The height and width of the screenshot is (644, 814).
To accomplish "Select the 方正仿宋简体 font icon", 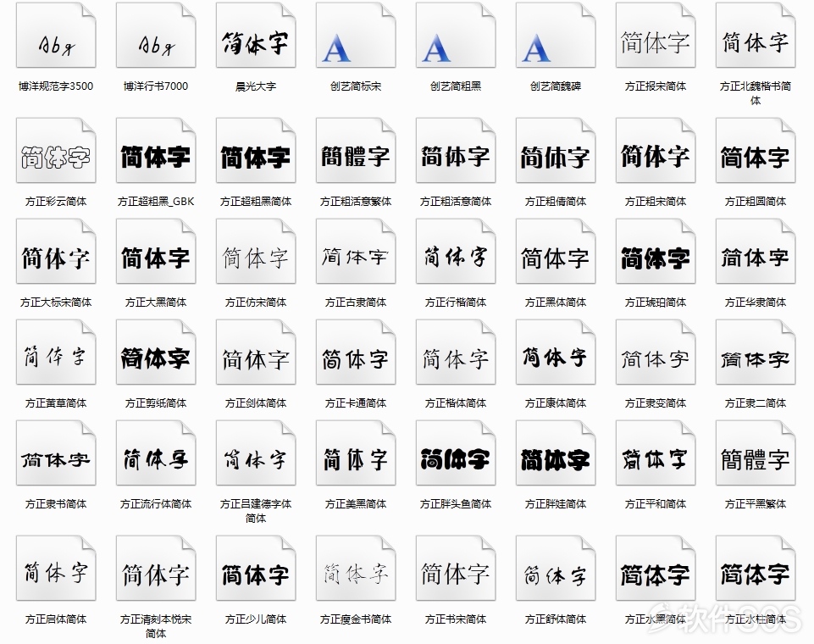I will tap(256, 251).
